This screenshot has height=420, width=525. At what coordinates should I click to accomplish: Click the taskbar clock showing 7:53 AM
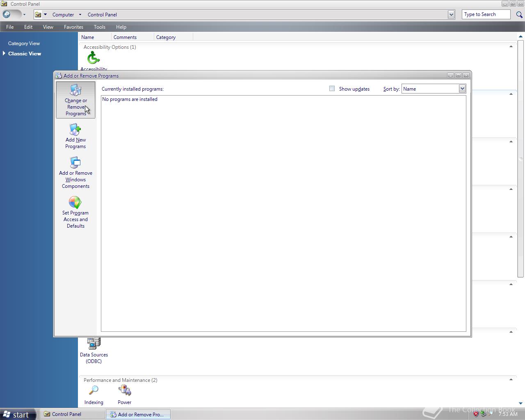point(508,414)
